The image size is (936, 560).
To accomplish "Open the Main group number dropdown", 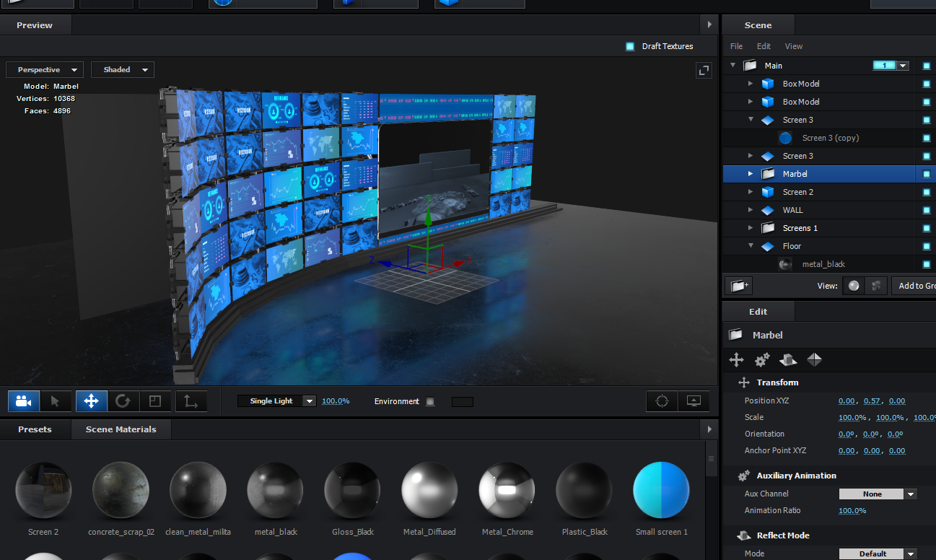I will click(903, 66).
